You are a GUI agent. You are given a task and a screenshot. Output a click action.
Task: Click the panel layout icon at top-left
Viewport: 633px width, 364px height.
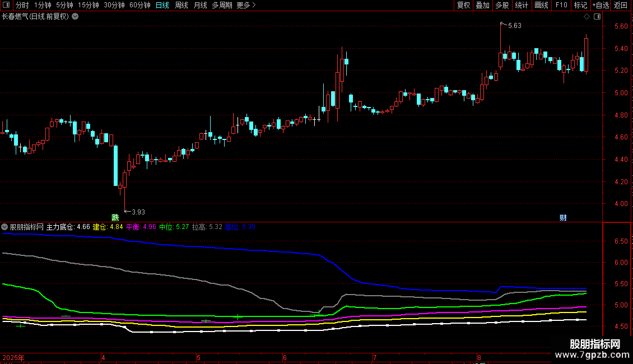coord(6,5)
